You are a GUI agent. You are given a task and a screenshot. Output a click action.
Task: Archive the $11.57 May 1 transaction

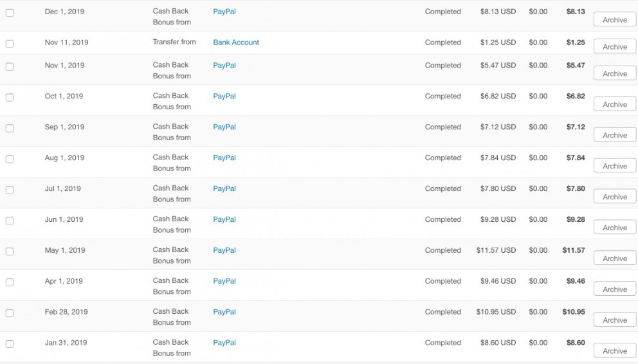coord(615,259)
